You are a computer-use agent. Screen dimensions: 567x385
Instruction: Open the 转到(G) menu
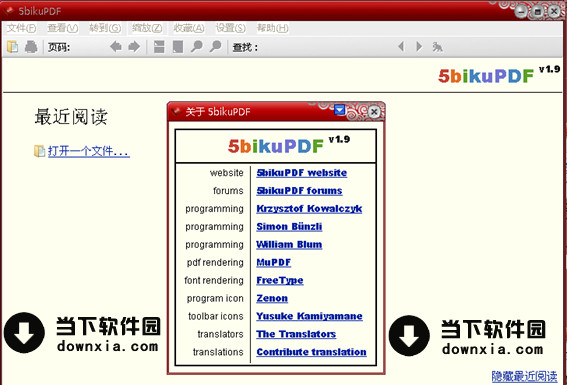click(x=105, y=28)
